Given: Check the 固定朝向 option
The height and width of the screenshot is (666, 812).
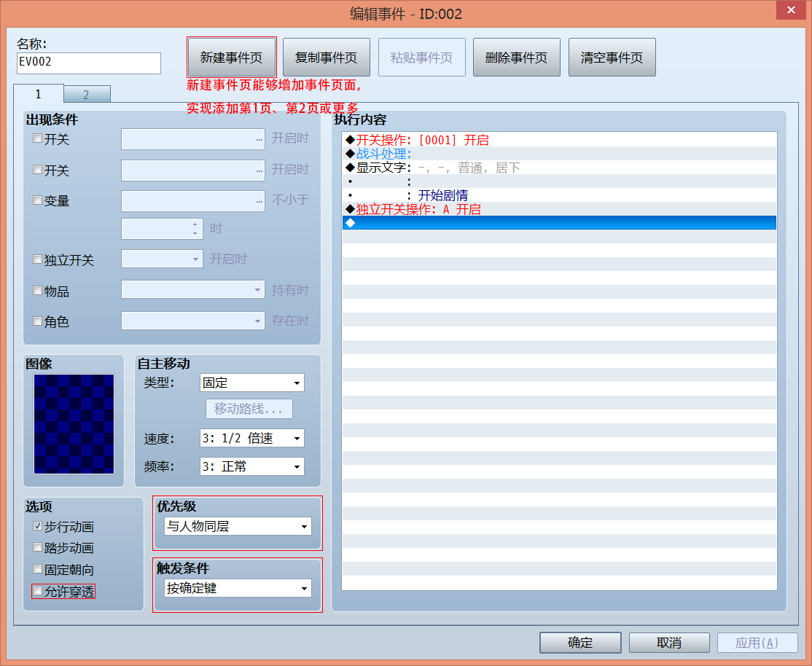Looking at the screenshot, I should click(x=37, y=568).
